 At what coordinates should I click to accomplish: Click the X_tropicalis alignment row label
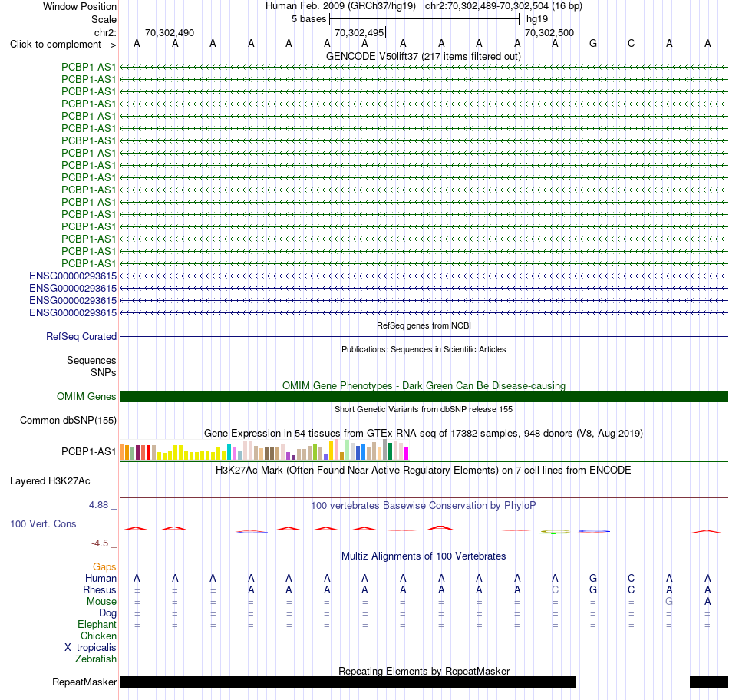pyautogui.click(x=91, y=648)
